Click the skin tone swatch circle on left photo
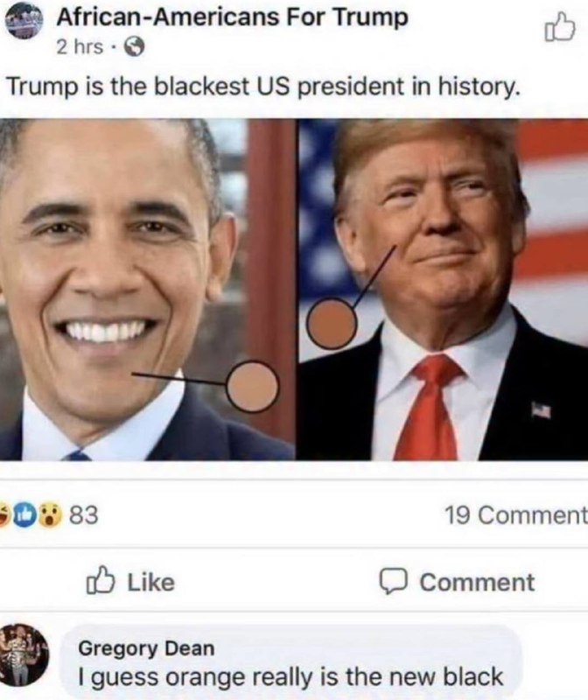The width and height of the screenshot is (588, 700). (252, 386)
